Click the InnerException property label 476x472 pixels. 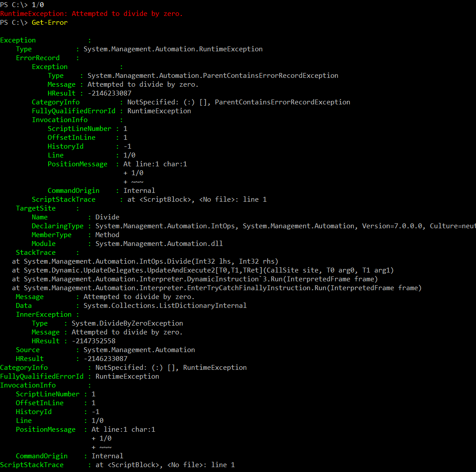pos(44,314)
